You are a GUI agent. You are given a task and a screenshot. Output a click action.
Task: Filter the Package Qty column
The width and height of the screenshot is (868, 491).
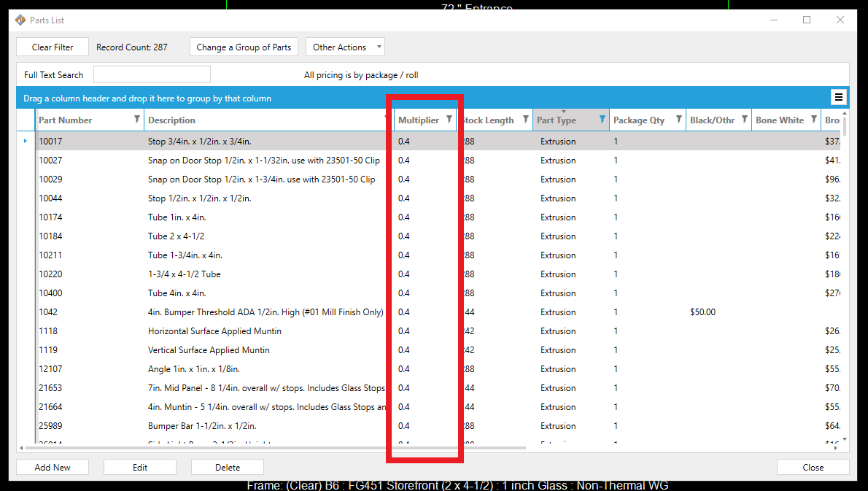point(678,120)
